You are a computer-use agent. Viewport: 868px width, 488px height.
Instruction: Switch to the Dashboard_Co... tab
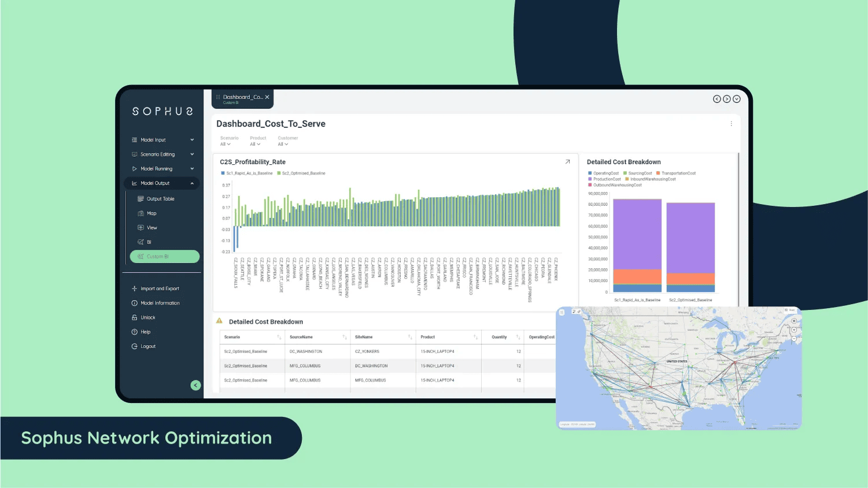click(x=242, y=97)
